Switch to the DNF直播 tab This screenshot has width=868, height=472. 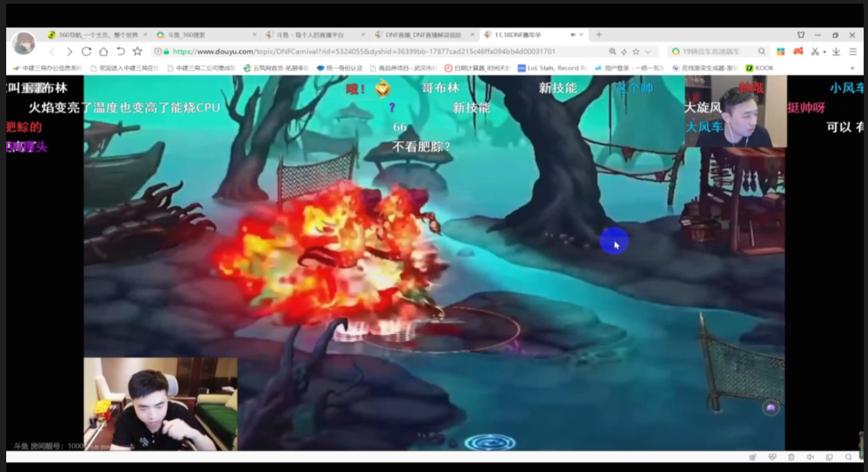coord(424,35)
